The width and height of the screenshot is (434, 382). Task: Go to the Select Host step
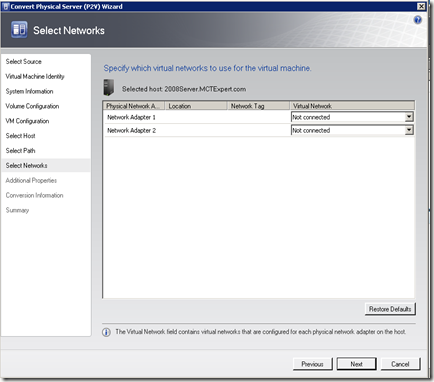click(20, 136)
